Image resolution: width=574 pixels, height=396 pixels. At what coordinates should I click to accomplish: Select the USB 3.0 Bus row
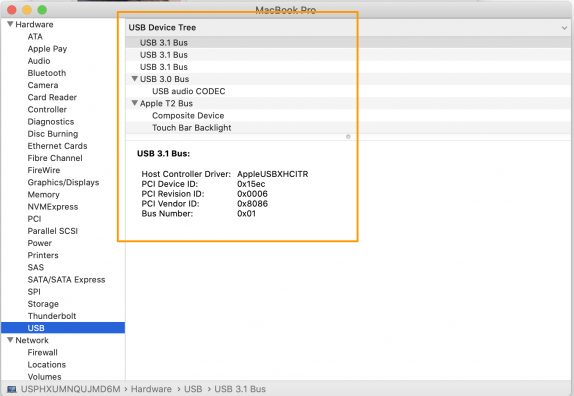(349, 79)
